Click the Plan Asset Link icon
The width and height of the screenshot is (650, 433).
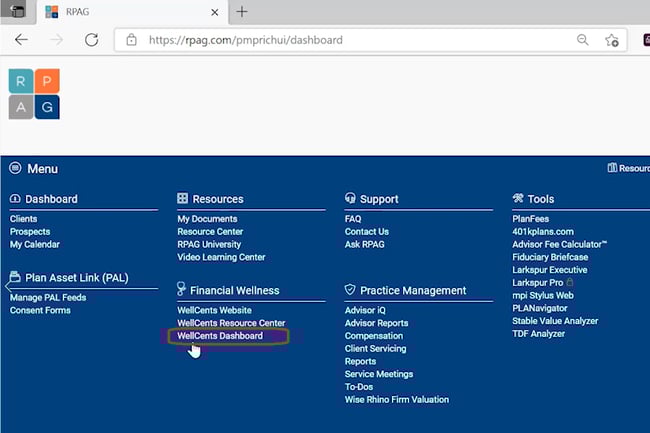[15, 276]
